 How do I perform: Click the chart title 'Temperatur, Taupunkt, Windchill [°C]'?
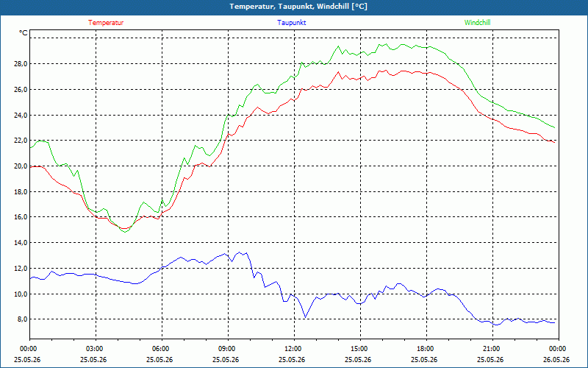(298, 7)
